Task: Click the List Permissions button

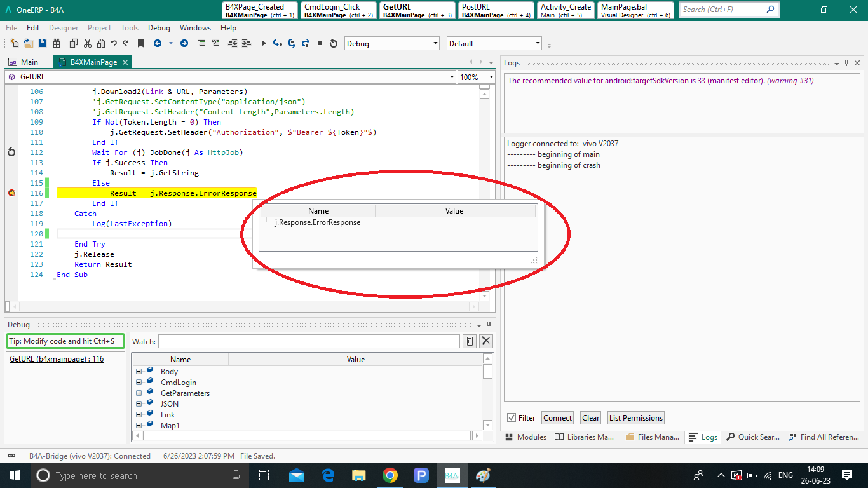Action: click(x=635, y=417)
